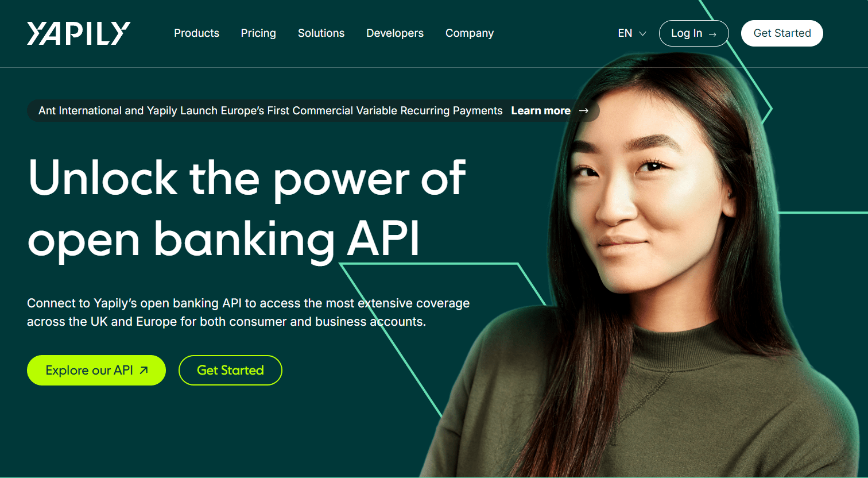Open the Developers menu
The height and width of the screenshot is (478, 868).
pyautogui.click(x=395, y=33)
